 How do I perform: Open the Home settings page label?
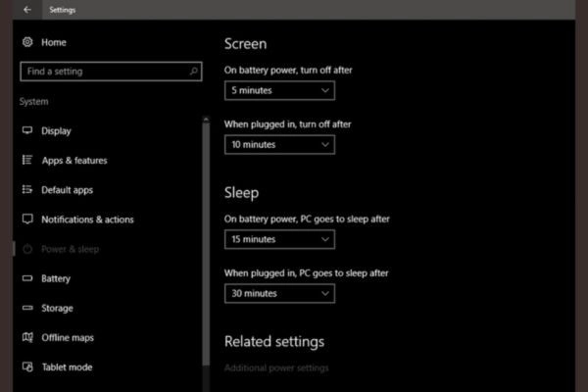[54, 42]
